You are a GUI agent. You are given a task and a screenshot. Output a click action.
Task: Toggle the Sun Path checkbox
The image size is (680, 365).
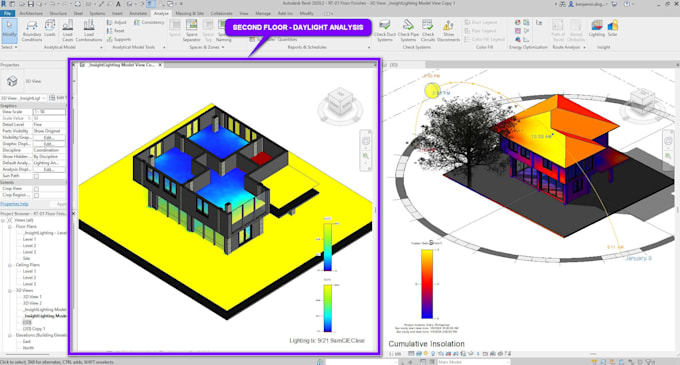coord(36,176)
